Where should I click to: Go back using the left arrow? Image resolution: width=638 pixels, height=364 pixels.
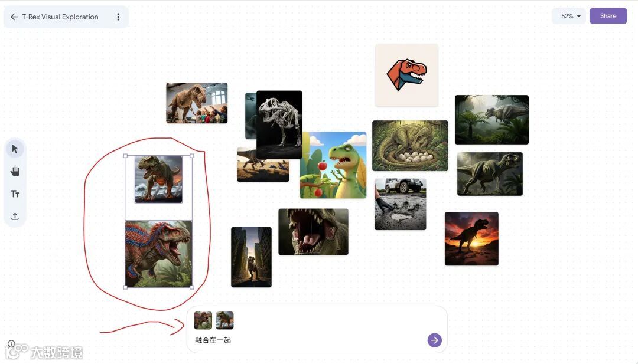(14, 17)
